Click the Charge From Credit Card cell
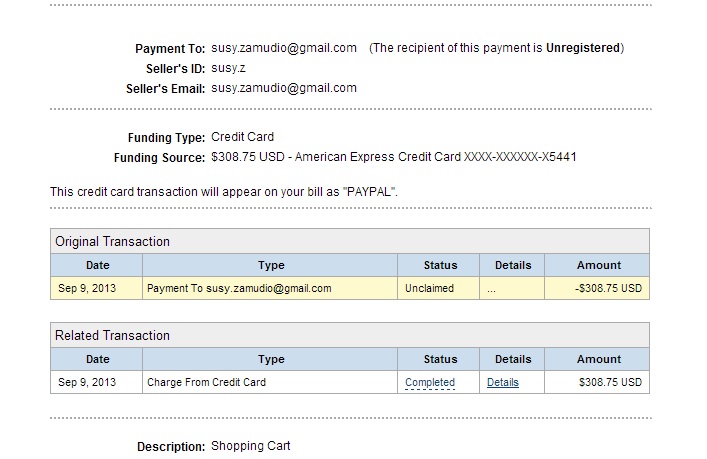The image size is (707, 459). [207, 382]
